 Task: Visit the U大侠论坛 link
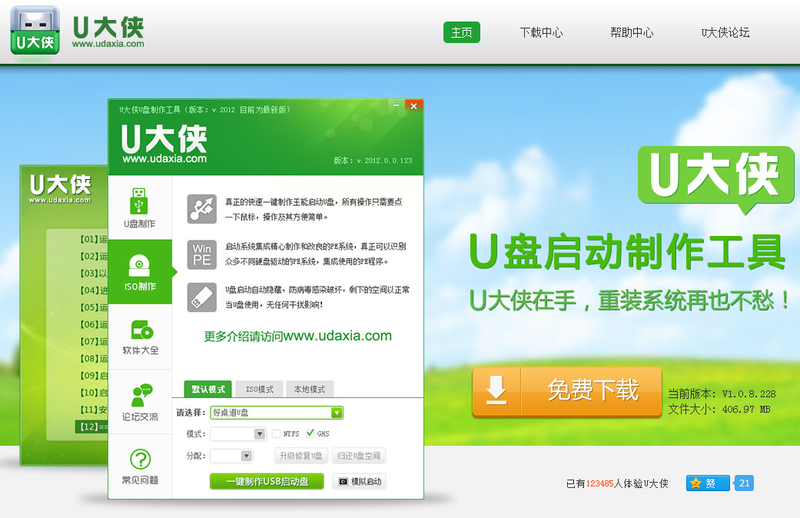click(725, 33)
